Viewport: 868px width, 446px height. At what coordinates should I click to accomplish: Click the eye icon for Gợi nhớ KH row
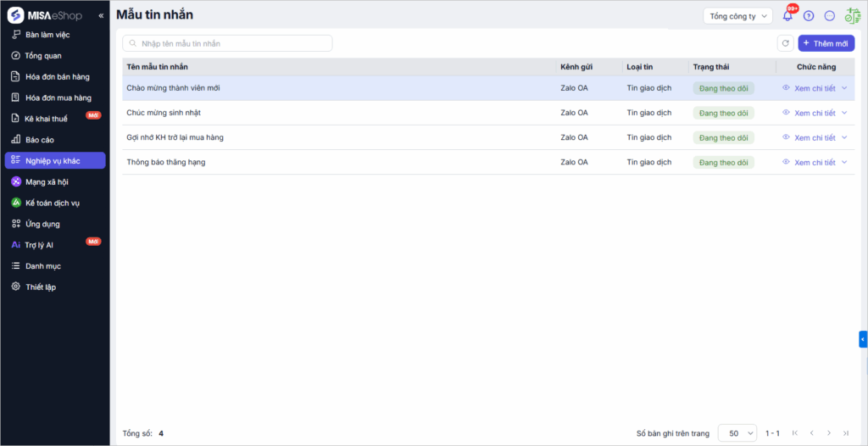click(786, 137)
